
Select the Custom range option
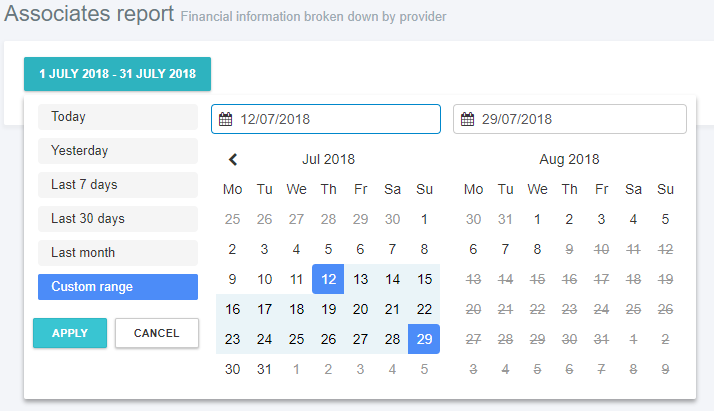click(x=118, y=287)
